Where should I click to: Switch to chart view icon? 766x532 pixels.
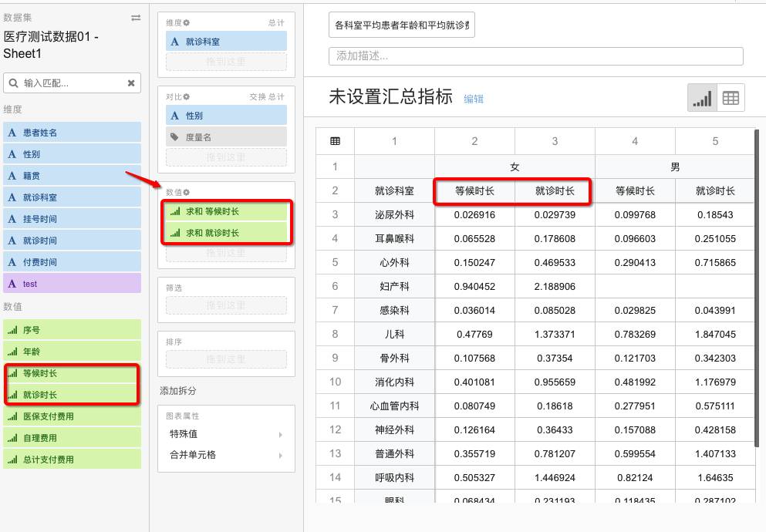[702, 99]
